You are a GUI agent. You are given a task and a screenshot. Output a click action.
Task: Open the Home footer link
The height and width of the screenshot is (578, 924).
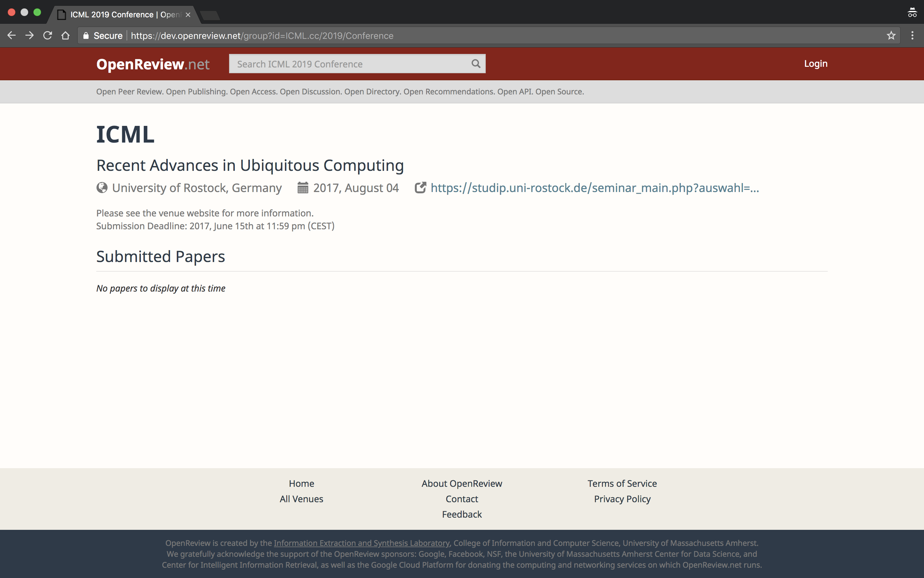tap(301, 484)
